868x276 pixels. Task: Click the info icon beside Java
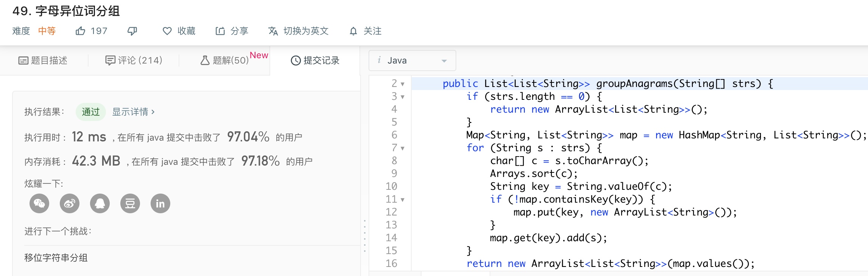click(379, 60)
